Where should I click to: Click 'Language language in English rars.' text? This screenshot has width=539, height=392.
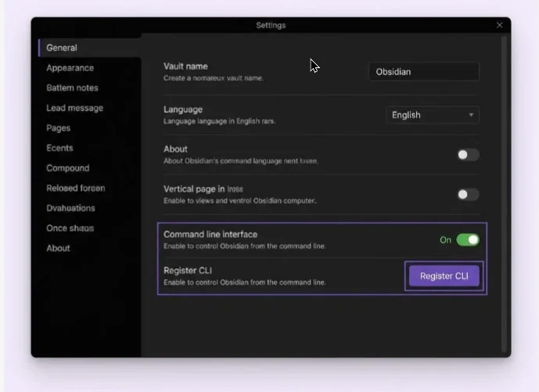(x=220, y=121)
